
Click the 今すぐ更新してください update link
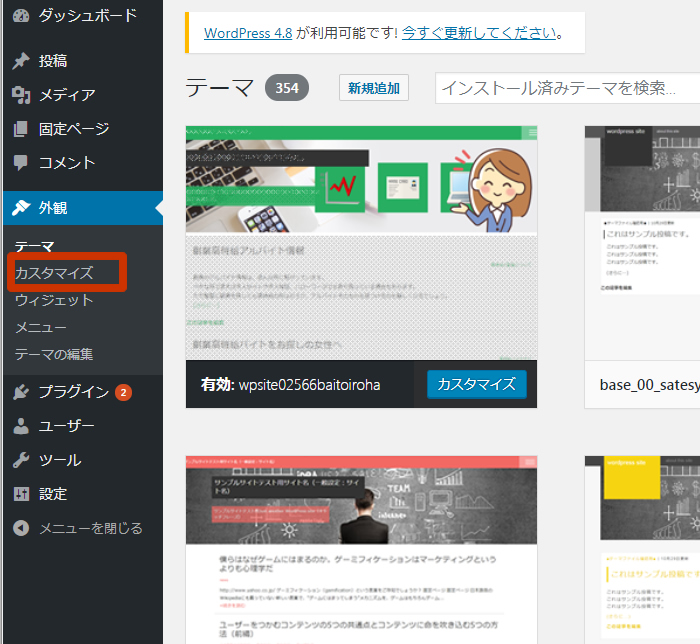[x=479, y=33]
